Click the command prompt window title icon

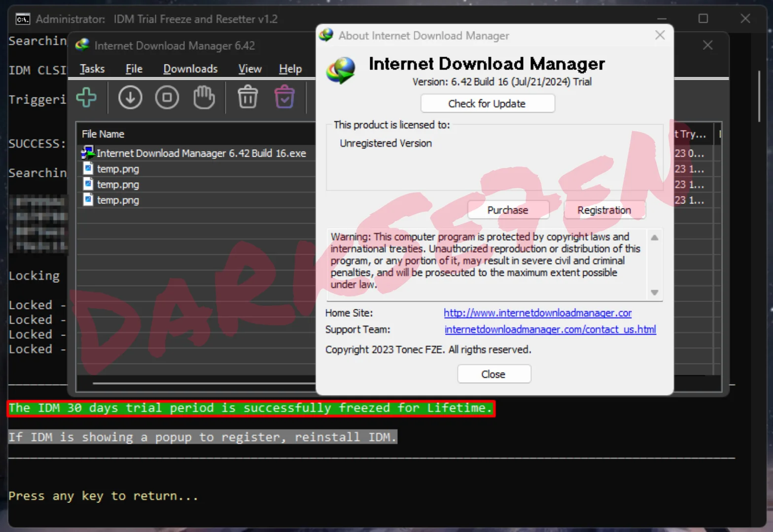click(22, 19)
